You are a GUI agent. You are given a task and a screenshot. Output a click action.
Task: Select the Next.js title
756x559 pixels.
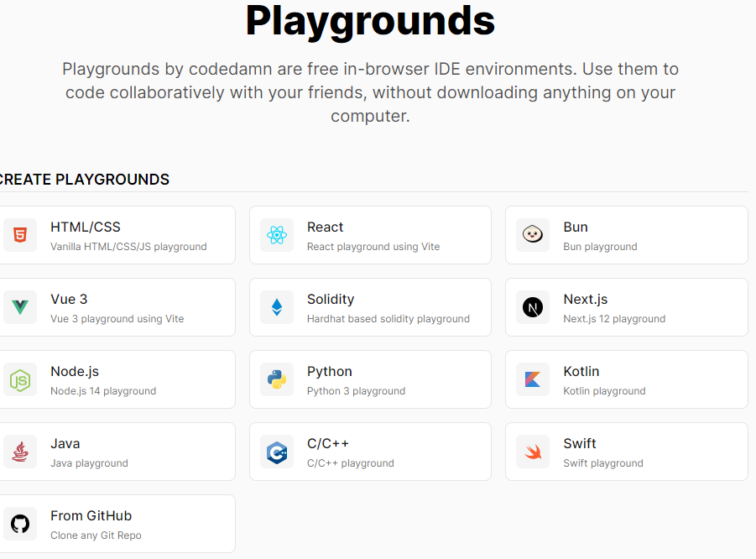pos(586,300)
